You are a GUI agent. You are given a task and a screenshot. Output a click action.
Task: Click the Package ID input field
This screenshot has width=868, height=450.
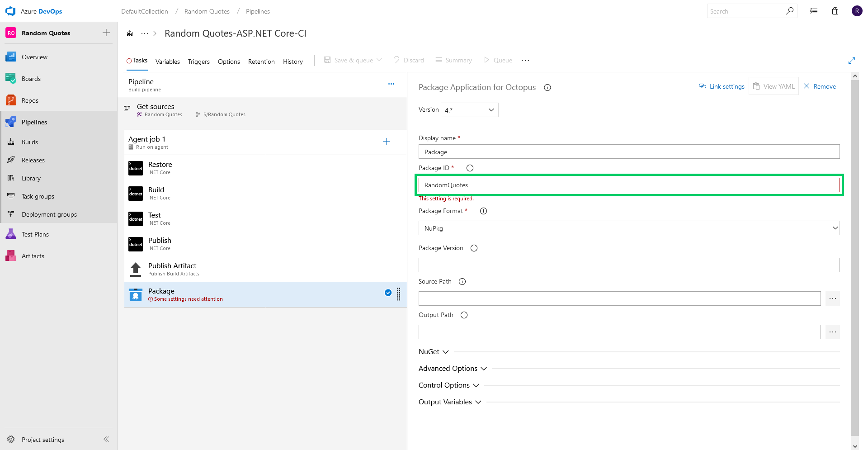click(x=629, y=185)
